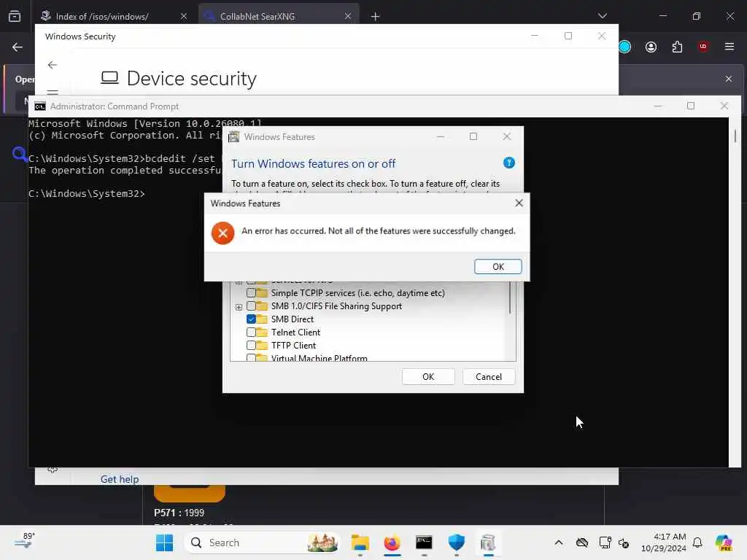Click the Windows Features title bar icon

[233, 137]
